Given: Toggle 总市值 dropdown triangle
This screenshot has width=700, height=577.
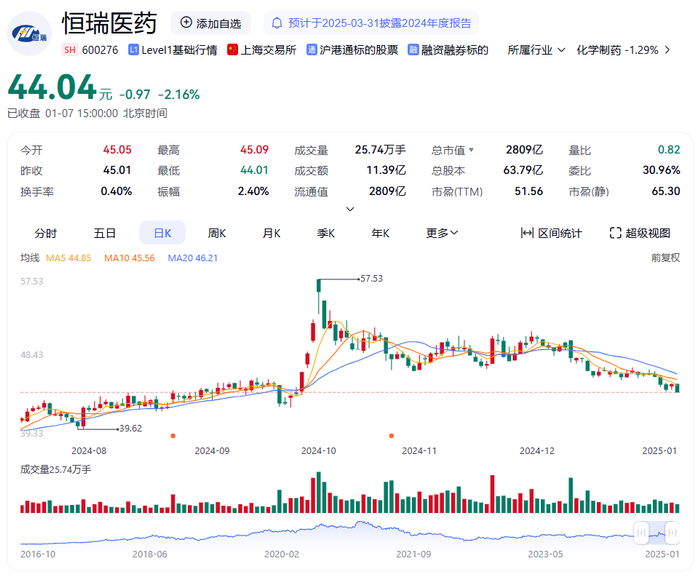Looking at the screenshot, I should pyautogui.click(x=471, y=150).
